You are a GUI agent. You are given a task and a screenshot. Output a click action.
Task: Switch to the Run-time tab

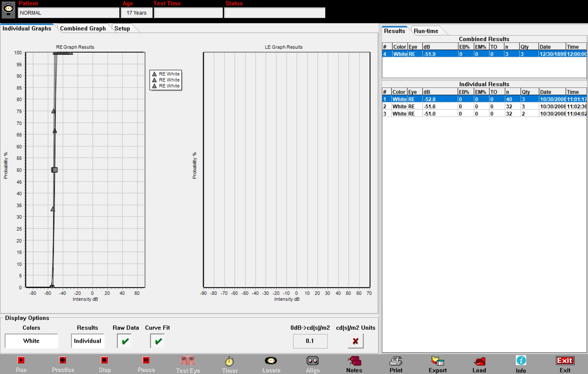pyautogui.click(x=426, y=31)
